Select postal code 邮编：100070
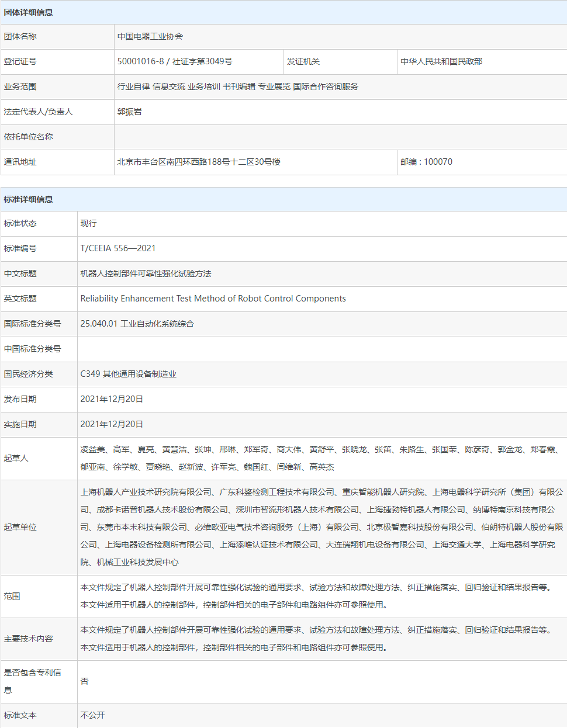 coord(426,162)
